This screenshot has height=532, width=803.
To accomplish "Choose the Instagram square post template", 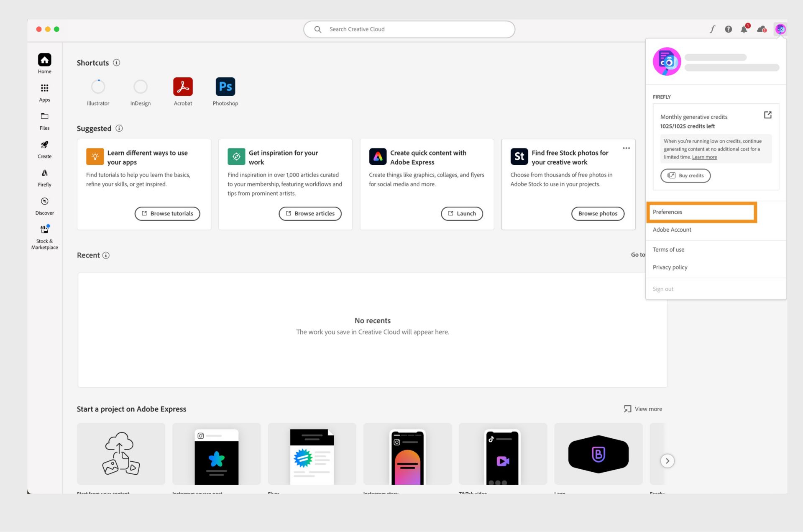I will pyautogui.click(x=216, y=454).
